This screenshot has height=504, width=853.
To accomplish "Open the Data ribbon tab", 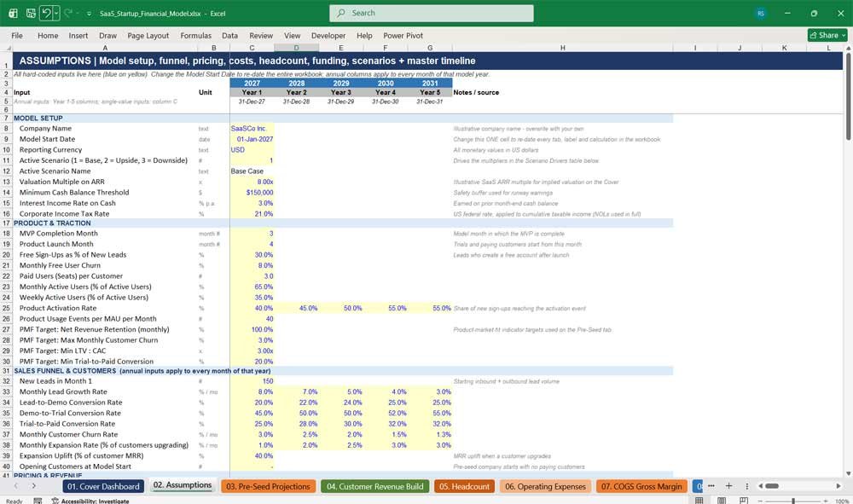I will point(229,35).
